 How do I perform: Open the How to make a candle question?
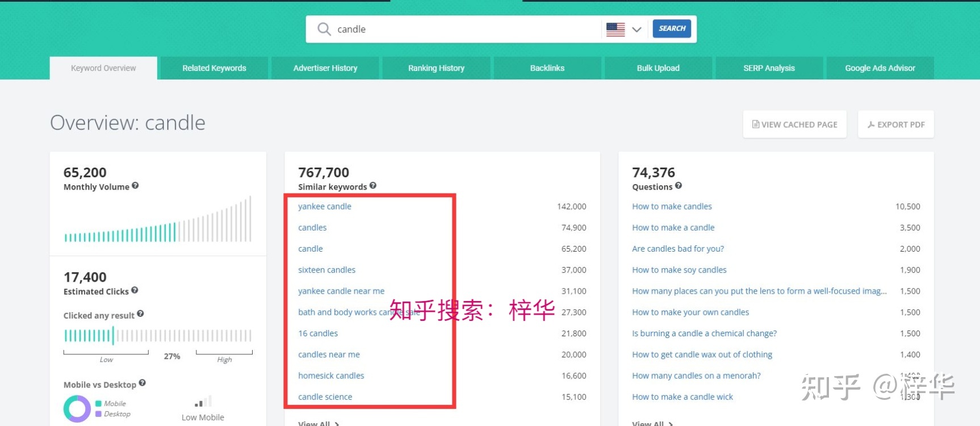point(673,227)
